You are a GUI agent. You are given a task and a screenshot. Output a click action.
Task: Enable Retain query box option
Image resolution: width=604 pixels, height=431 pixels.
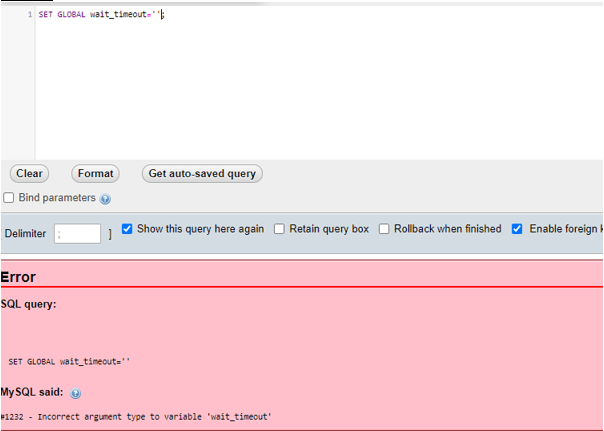click(279, 229)
